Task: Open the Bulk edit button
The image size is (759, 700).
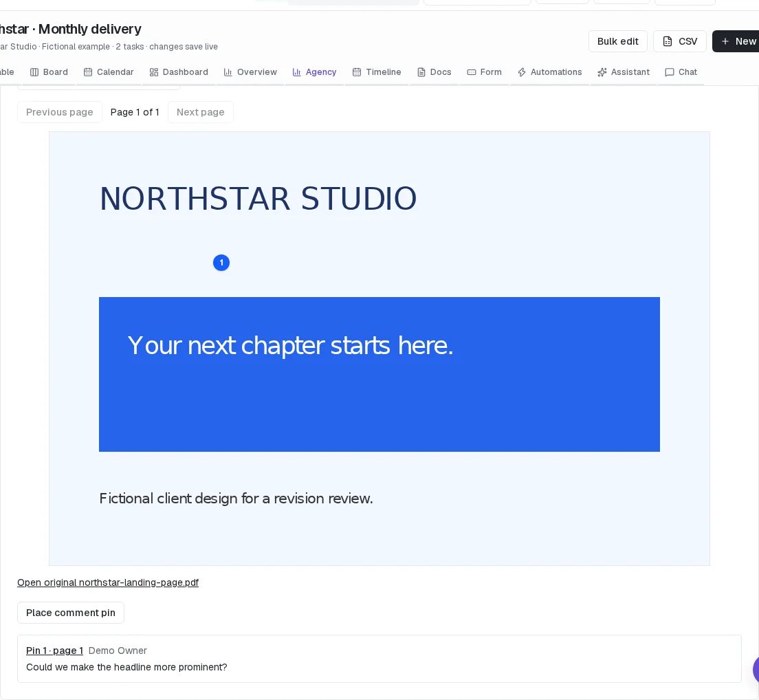Action: click(617, 41)
